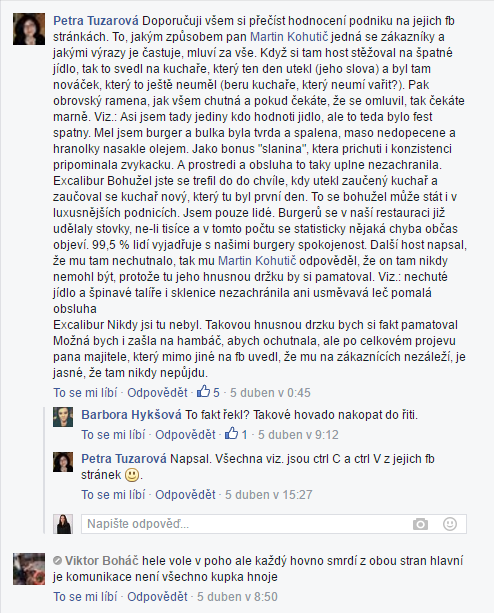
Task: Open the '5 duben v 15:27' timestamp link
Action: point(269,495)
